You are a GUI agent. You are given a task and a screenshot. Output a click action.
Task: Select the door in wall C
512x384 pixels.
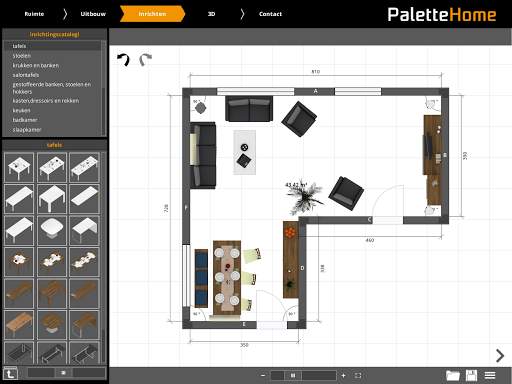click(x=388, y=204)
